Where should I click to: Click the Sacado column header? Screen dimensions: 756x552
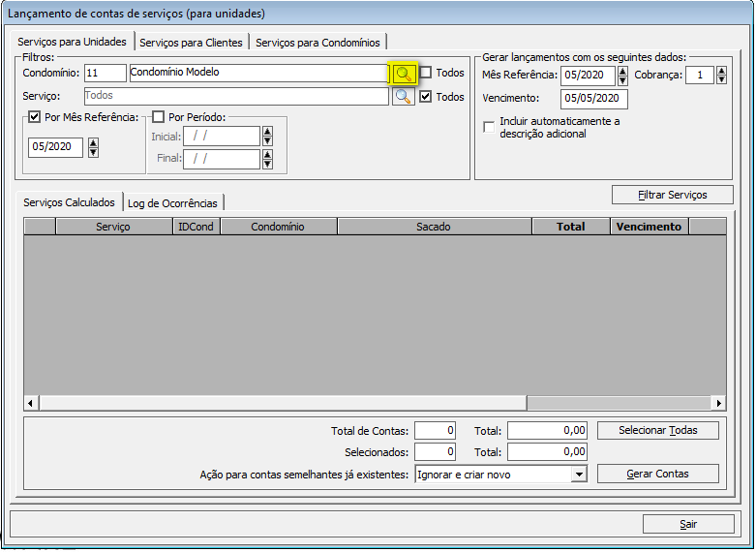point(435,227)
